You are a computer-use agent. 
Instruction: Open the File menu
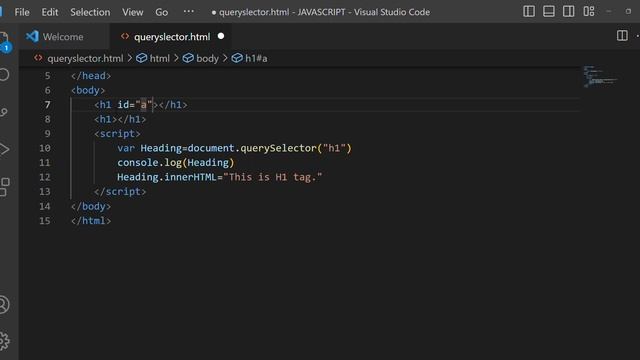pyautogui.click(x=22, y=12)
